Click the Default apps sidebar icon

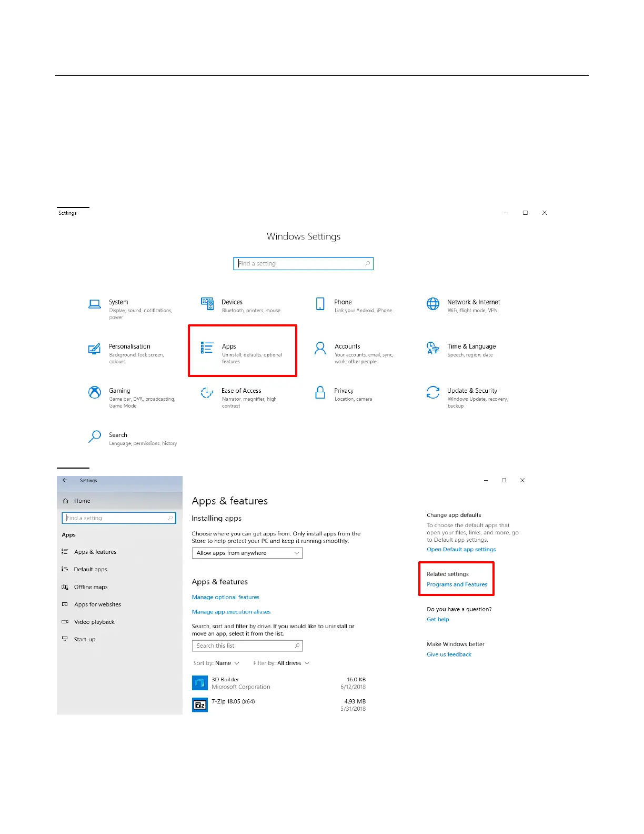coord(65,569)
